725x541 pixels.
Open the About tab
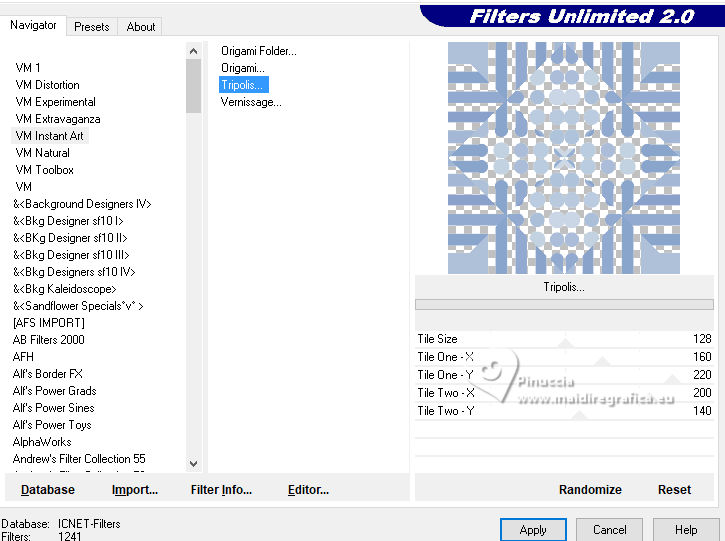tap(141, 27)
